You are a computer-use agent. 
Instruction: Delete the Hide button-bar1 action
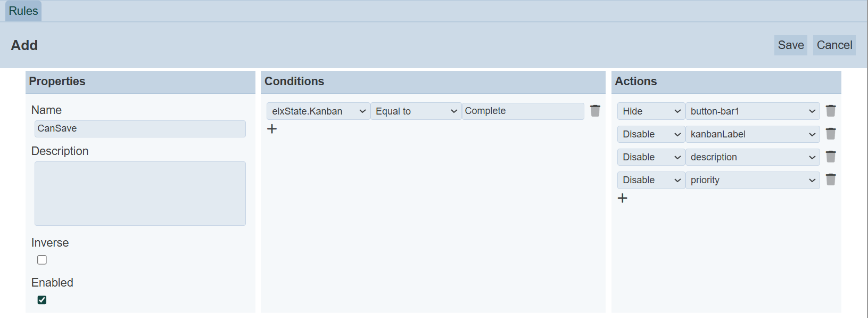830,111
